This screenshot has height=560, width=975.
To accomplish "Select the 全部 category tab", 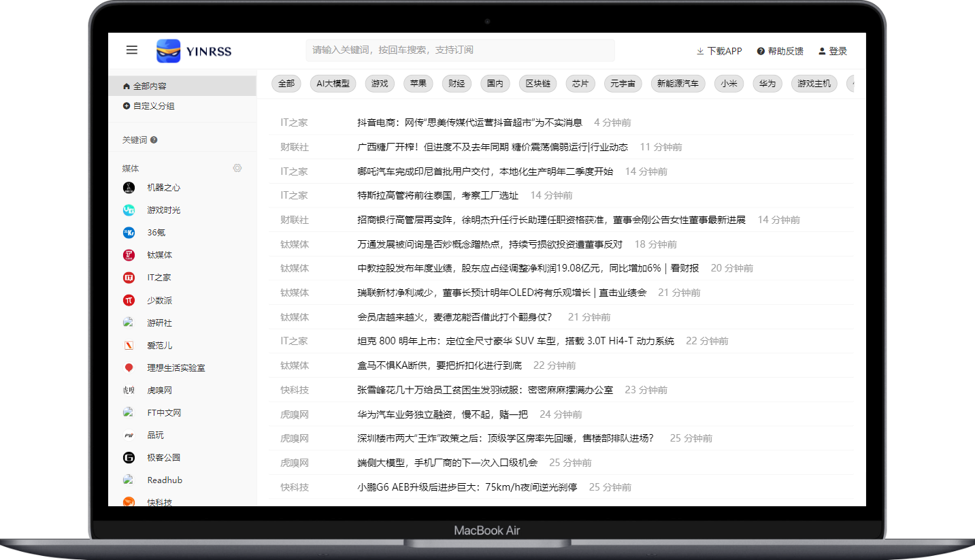I will coord(286,84).
